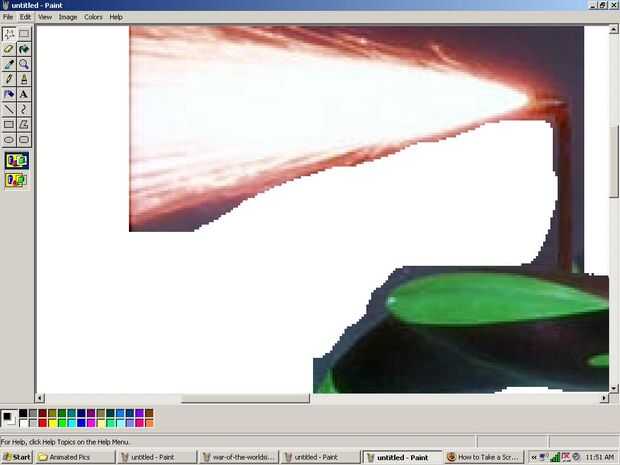Select the Polygon tool
The image size is (620, 465).
pyautogui.click(x=24, y=125)
